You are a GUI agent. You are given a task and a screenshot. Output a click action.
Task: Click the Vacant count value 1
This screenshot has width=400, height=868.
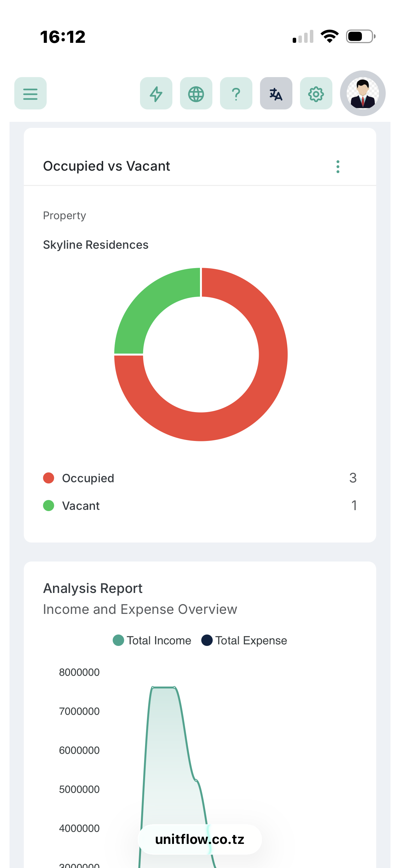[x=354, y=506]
